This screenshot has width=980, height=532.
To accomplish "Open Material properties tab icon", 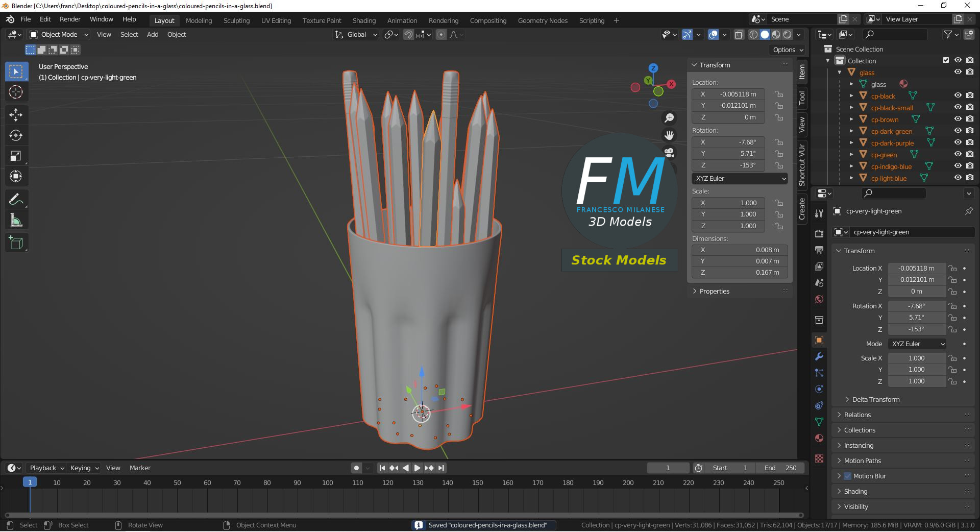I will (x=819, y=438).
